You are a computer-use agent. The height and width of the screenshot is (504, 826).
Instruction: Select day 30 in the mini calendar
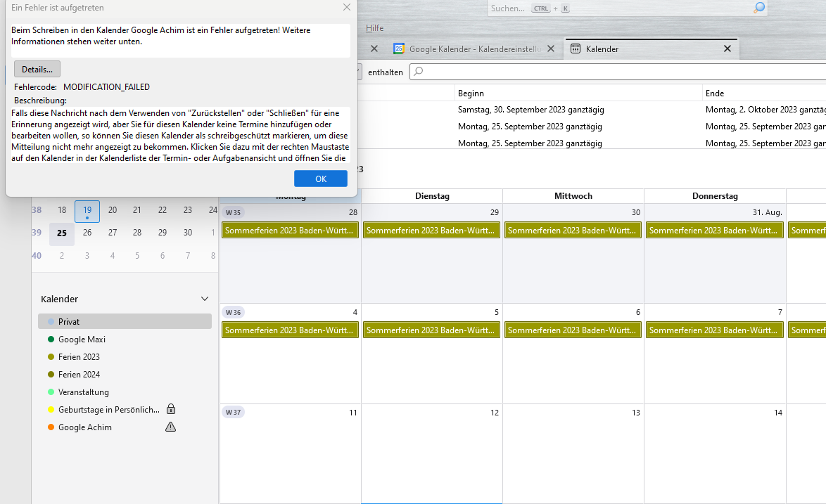188,233
